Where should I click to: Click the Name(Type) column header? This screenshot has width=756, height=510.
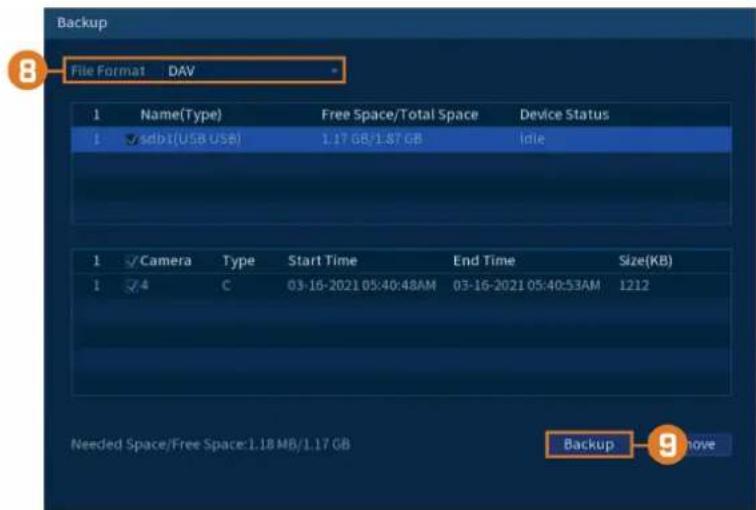pos(181,115)
